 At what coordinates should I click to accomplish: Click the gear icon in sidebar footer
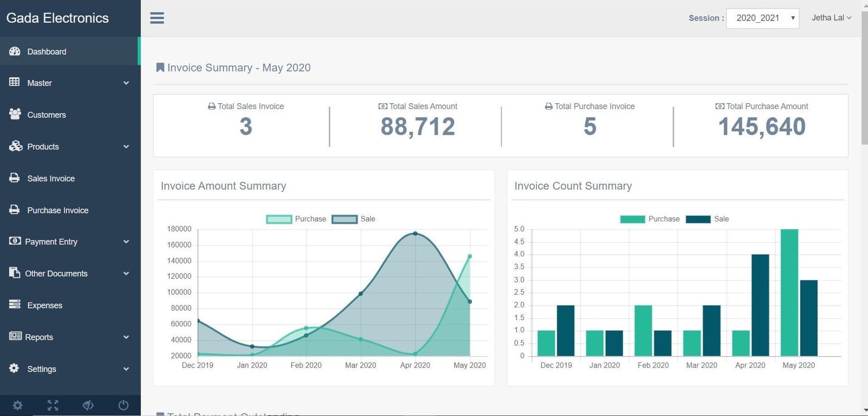point(17,405)
